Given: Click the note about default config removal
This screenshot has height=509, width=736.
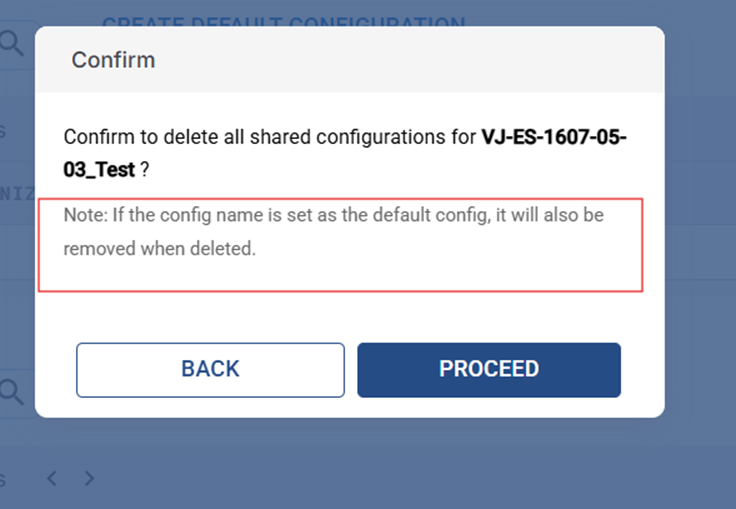Looking at the screenshot, I should pos(333,215).
